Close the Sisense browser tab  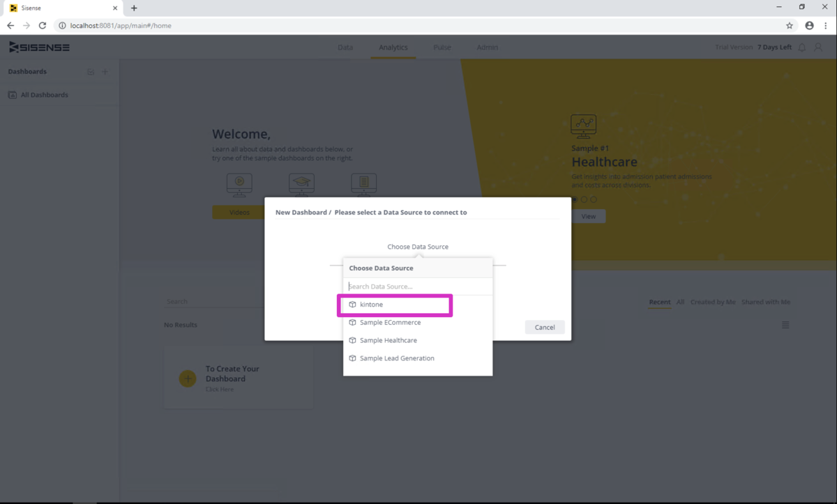click(x=115, y=8)
